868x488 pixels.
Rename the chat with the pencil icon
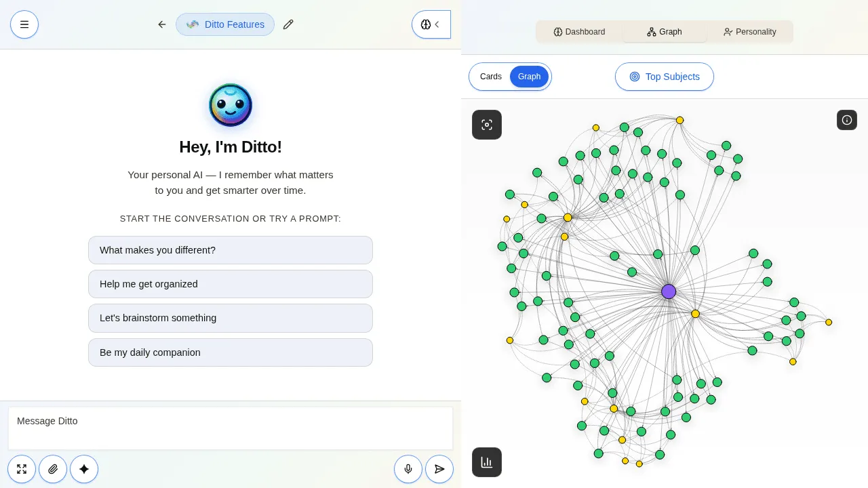click(288, 24)
